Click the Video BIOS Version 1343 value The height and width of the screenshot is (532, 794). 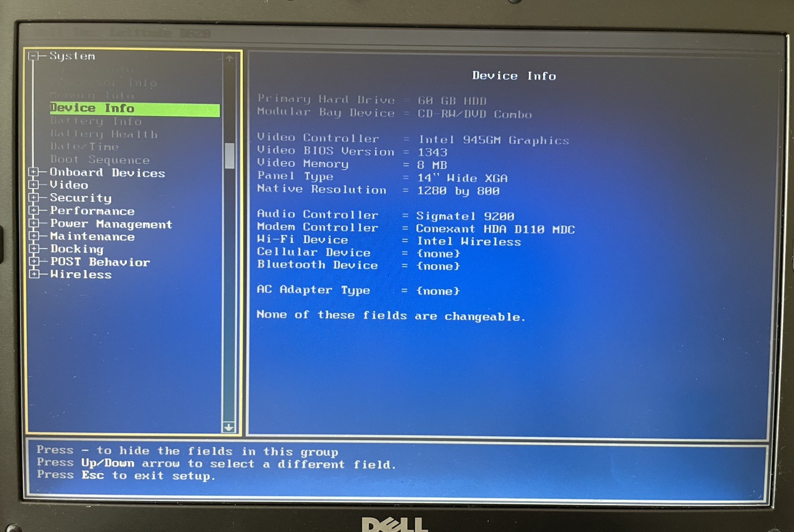(x=432, y=152)
